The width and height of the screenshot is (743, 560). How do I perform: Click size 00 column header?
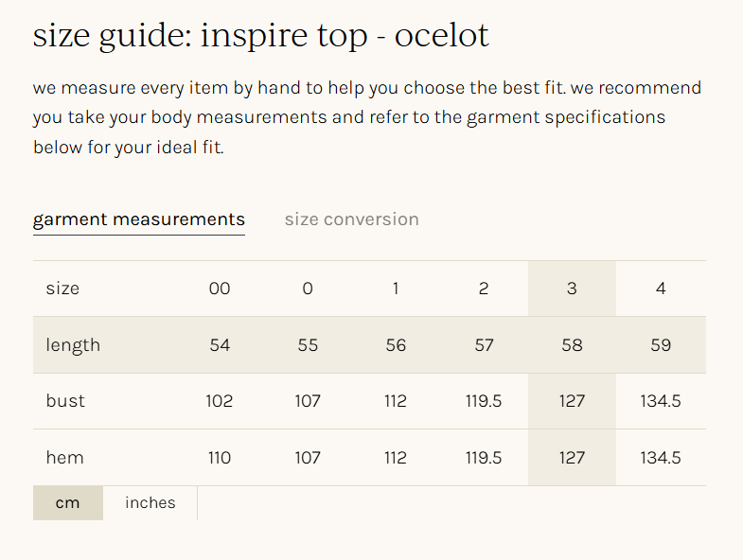[x=220, y=289]
